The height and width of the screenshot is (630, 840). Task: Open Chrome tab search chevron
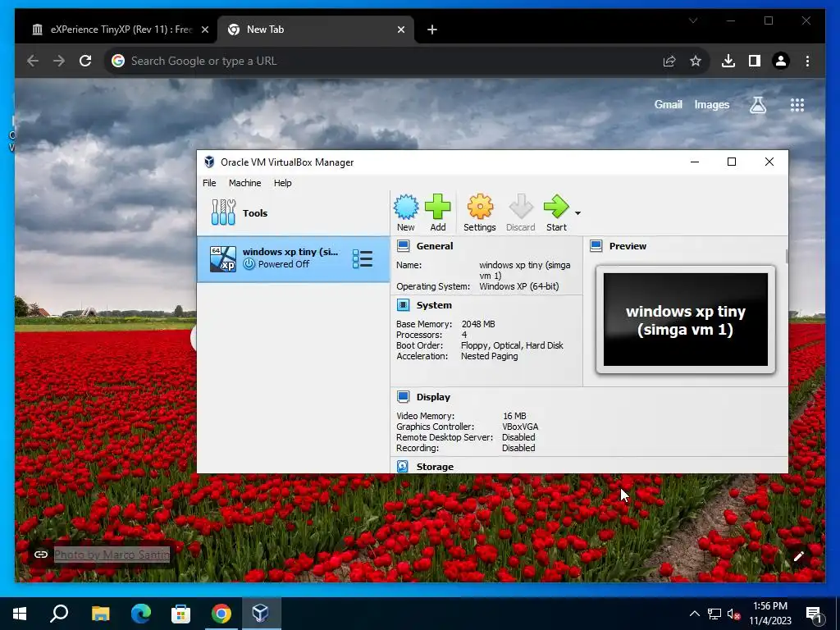point(692,21)
